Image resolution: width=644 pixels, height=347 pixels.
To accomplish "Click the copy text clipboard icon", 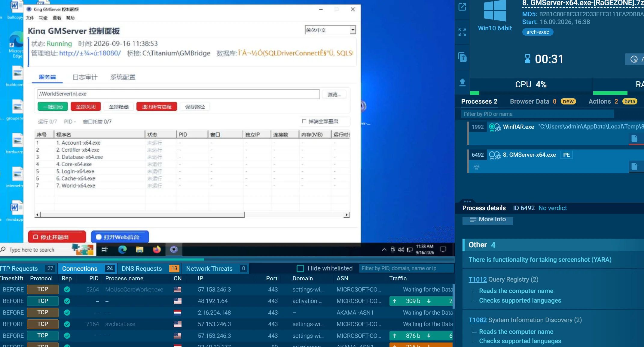I will pos(462,57).
